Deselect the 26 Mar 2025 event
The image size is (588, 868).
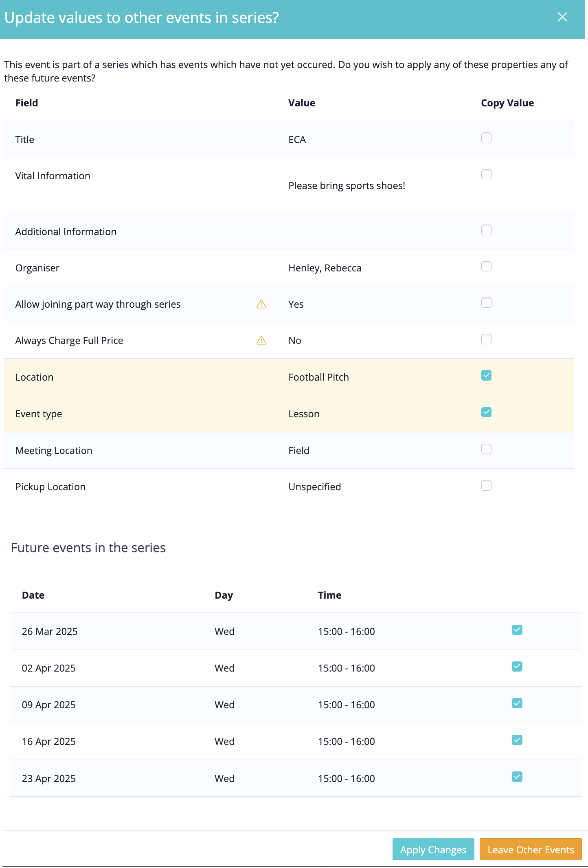pyautogui.click(x=517, y=630)
